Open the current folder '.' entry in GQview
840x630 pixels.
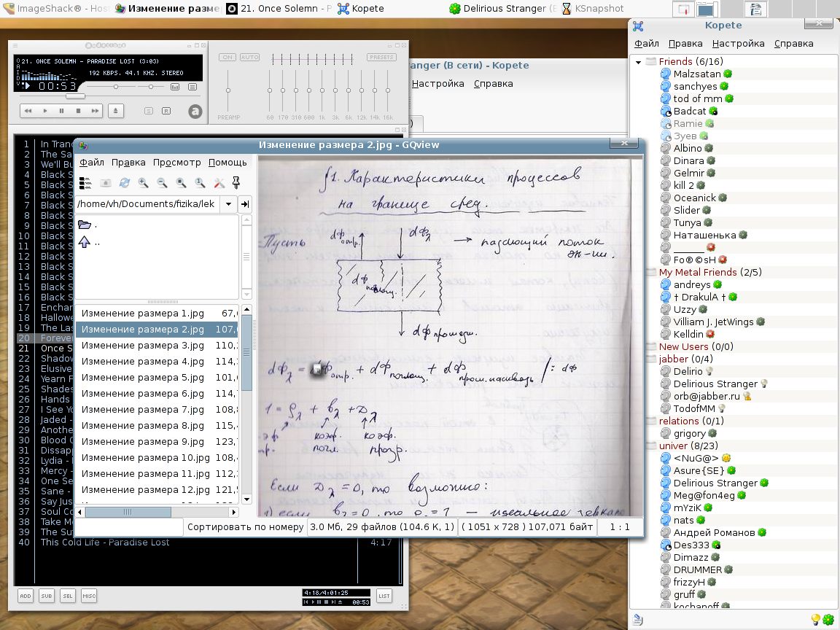pos(87,225)
